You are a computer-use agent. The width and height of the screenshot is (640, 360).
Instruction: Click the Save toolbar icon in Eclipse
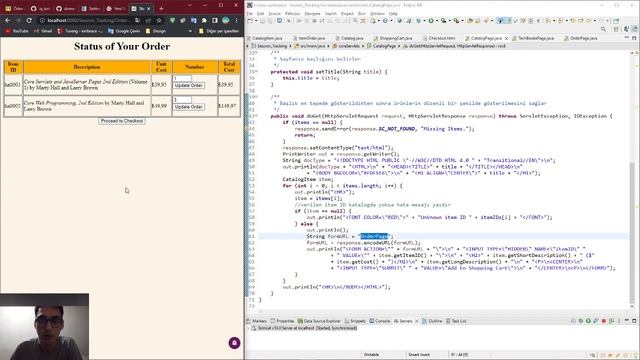[x=262, y=21]
